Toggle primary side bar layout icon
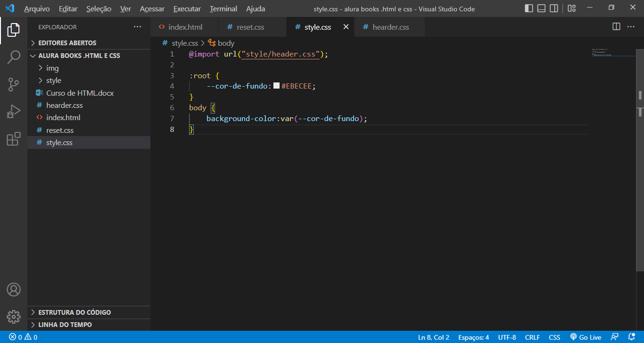Viewport: 644px width, 343px height. pos(529,8)
